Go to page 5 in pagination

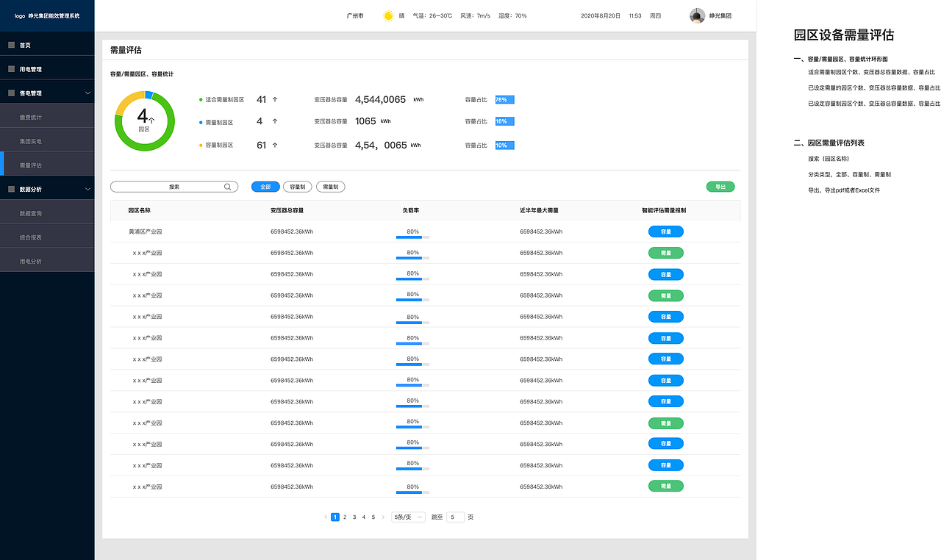[373, 517]
